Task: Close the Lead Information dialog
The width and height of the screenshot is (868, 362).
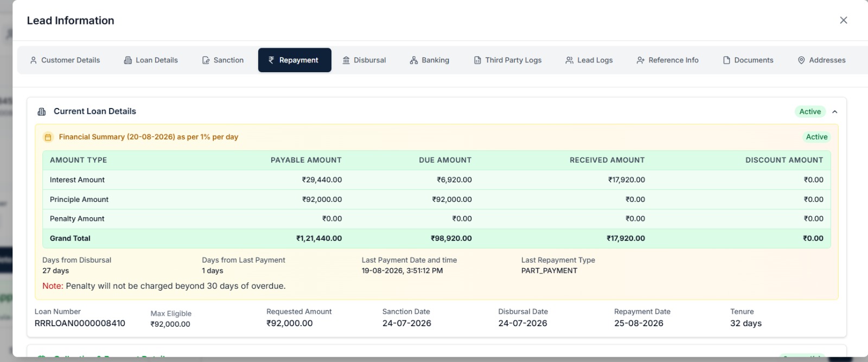Action: point(844,20)
